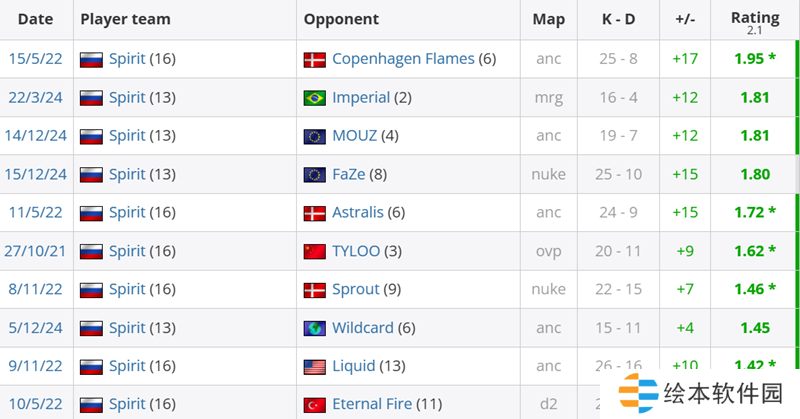The image size is (800, 419).
Task: Open the Sprout team page
Action: click(356, 289)
